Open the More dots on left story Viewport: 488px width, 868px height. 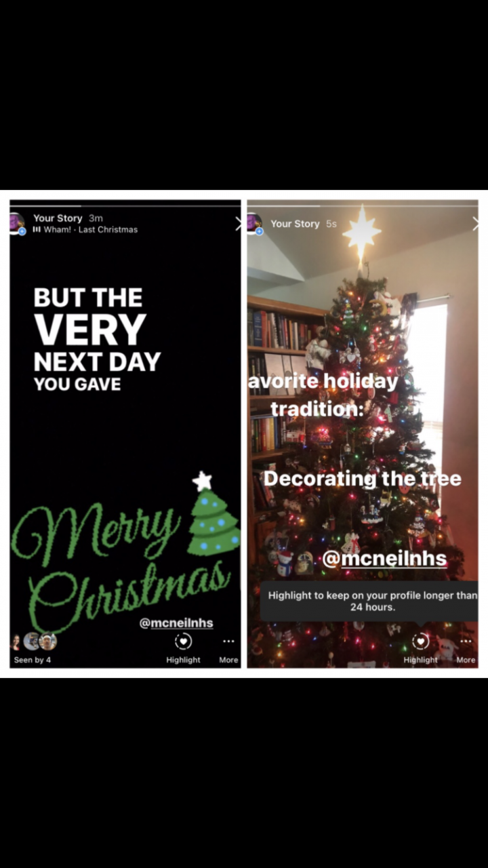click(x=228, y=642)
